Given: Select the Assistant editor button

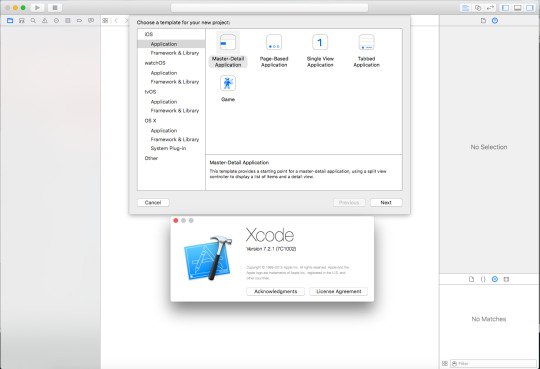Looking at the screenshot, I should [x=478, y=8].
